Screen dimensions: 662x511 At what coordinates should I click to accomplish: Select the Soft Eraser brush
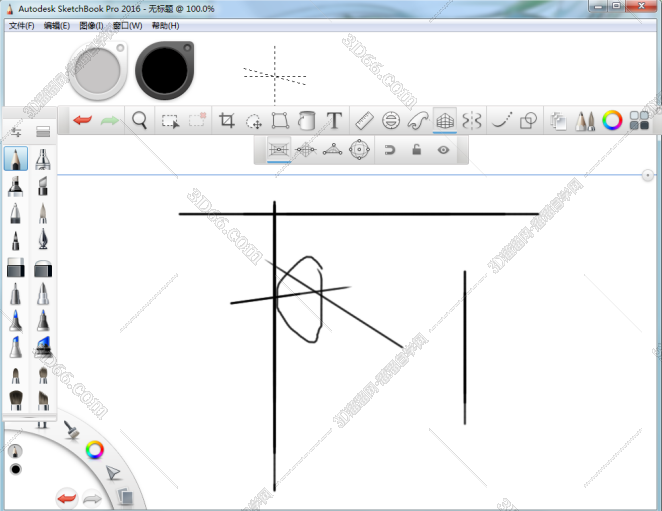43,268
